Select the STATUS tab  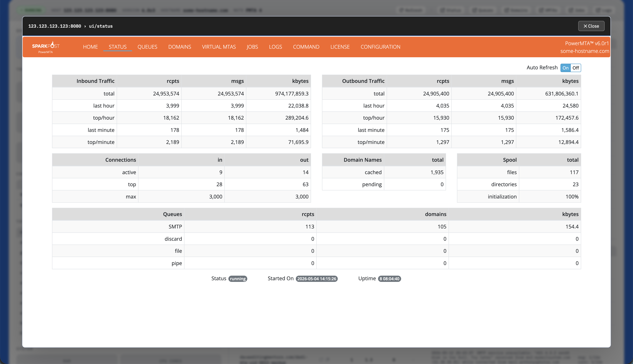pos(118,47)
